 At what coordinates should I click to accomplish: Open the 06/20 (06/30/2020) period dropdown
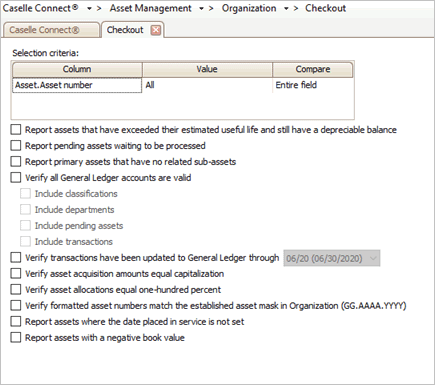coord(332,258)
